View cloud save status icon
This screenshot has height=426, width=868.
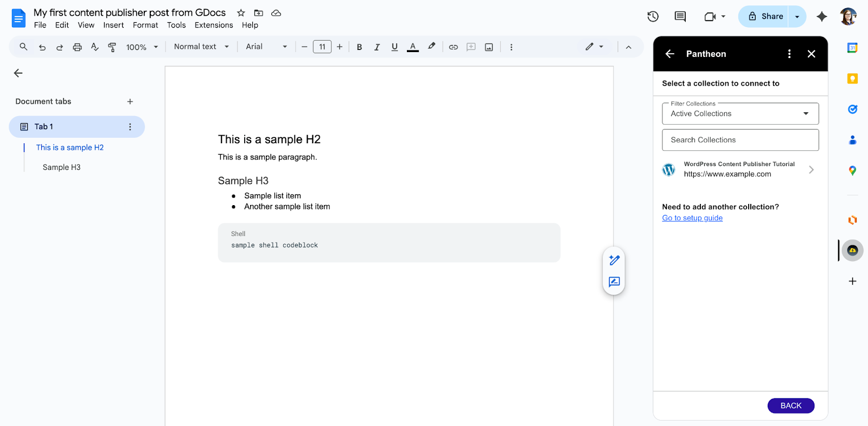pos(276,13)
